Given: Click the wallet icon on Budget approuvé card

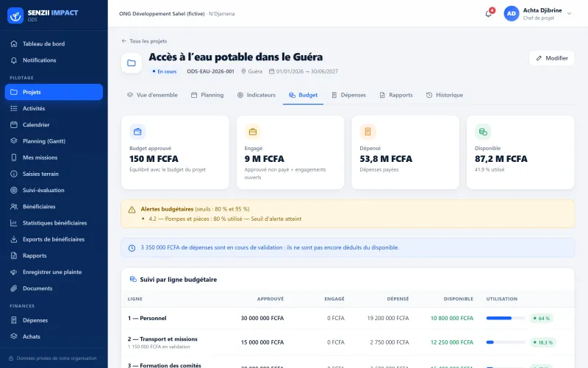Looking at the screenshot, I should coord(137,132).
